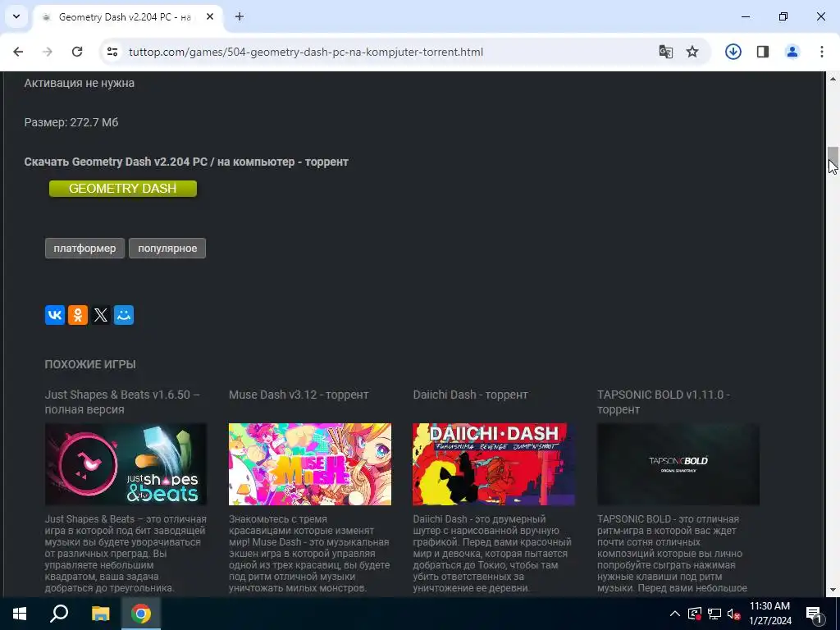Click the network tray icon

click(x=714, y=614)
